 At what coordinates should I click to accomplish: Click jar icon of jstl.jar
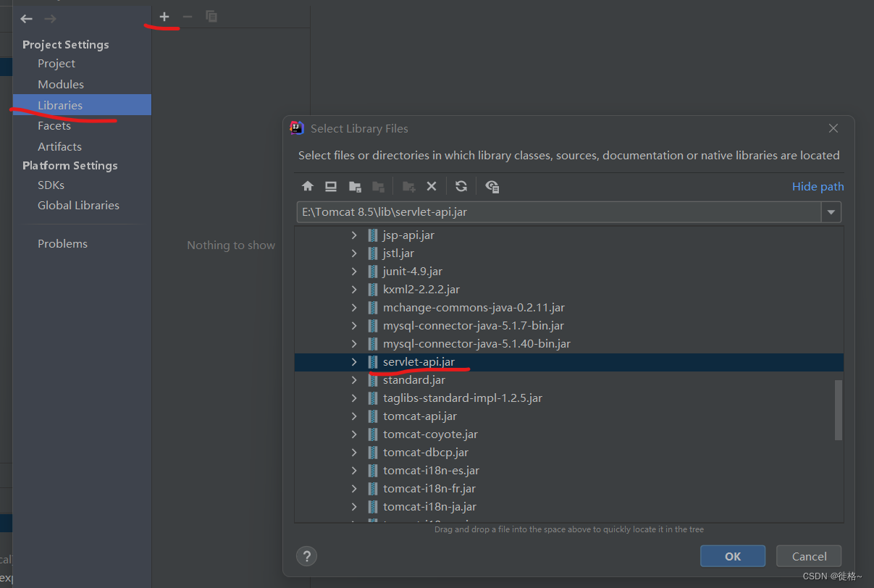[x=373, y=253]
